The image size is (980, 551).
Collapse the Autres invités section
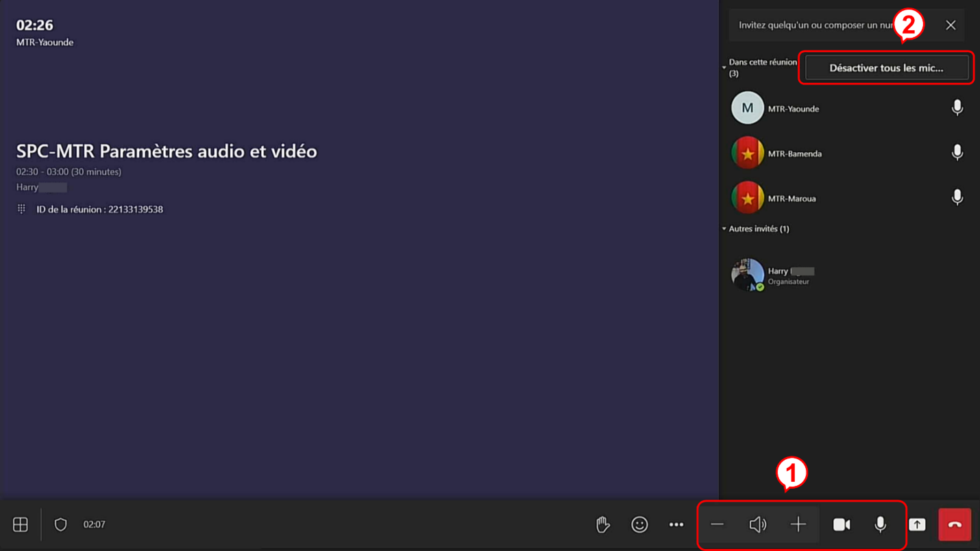(724, 229)
